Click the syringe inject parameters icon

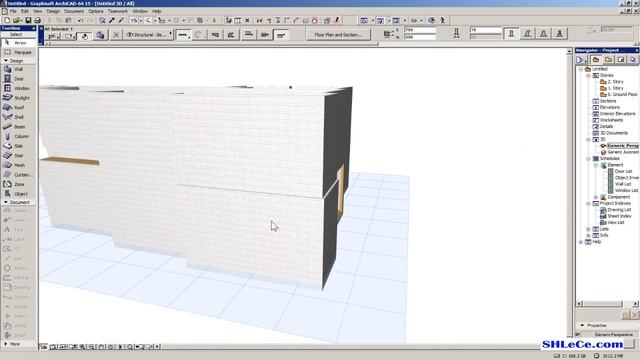pos(121,20)
